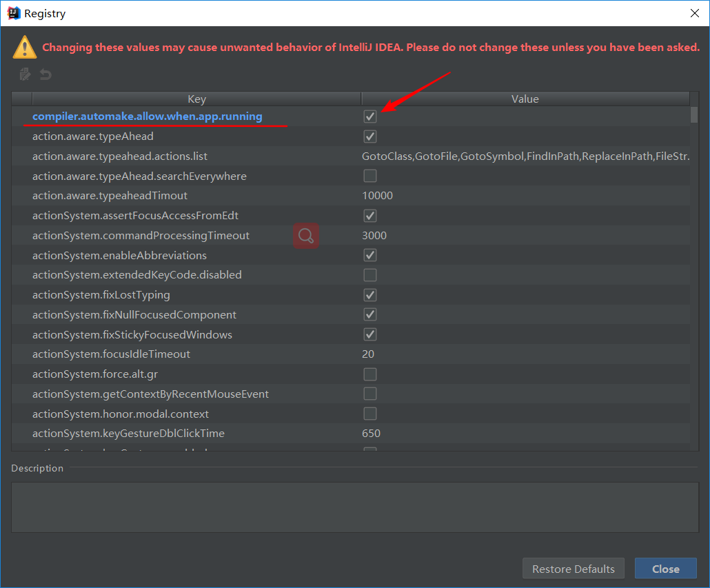Select actionSystem.fixNullFocusedComponent key
This screenshot has width=710, height=588.
coord(134,314)
